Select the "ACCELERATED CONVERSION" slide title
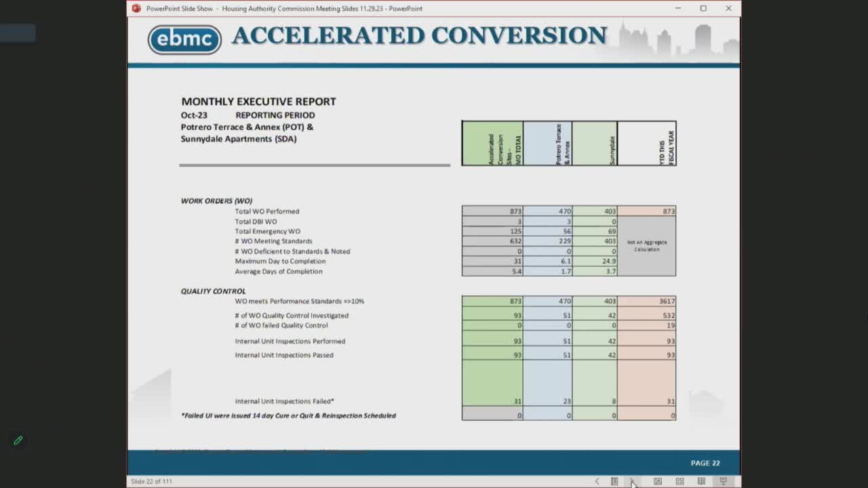 [419, 35]
